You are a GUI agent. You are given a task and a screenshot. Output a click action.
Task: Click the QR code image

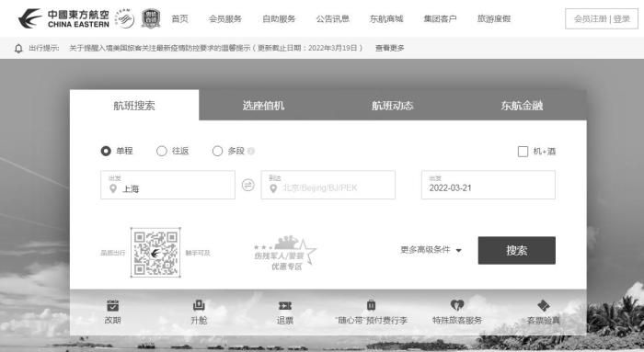pyautogui.click(x=155, y=253)
